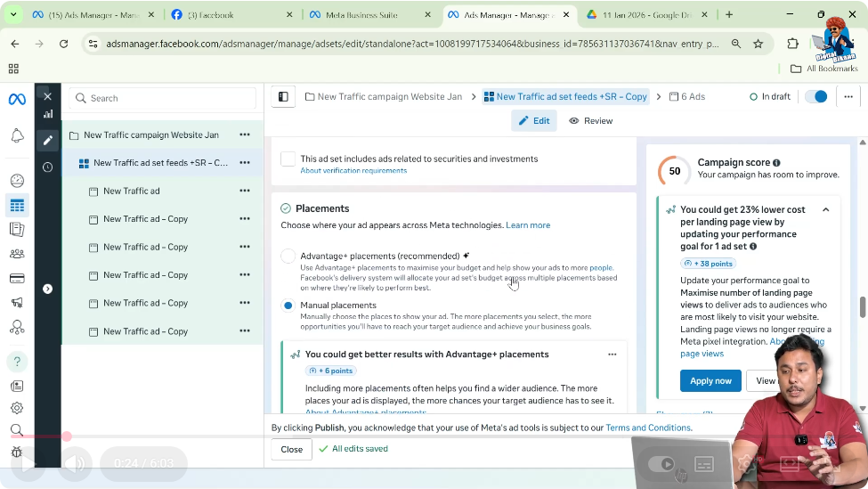Open the notifications bell icon

17,135
